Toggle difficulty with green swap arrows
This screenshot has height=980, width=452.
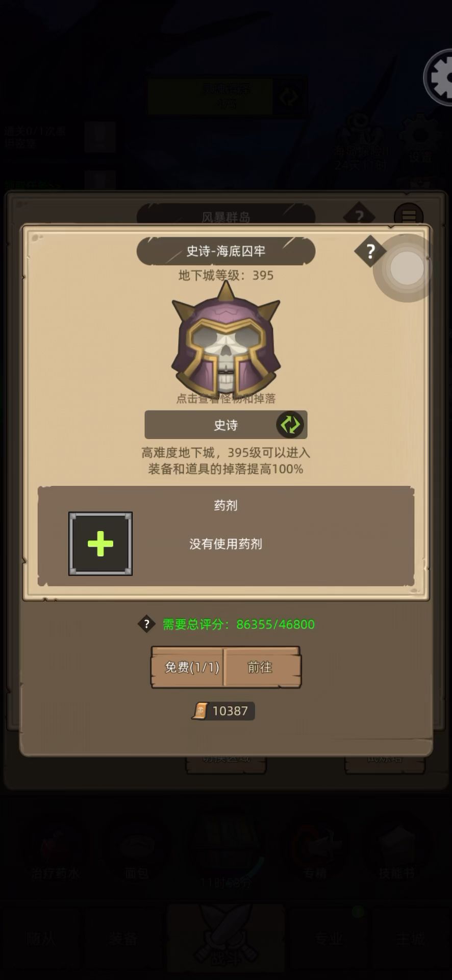coord(290,425)
